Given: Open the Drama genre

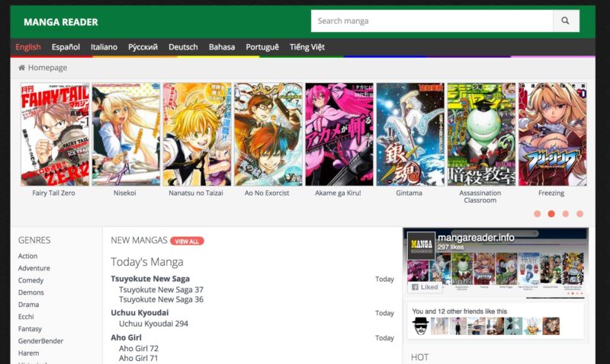Looking at the screenshot, I should pyautogui.click(x=28, y=305).
